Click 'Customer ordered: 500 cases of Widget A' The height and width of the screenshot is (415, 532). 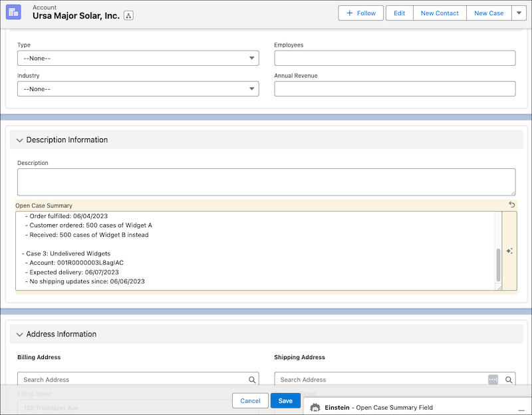(88, 225)
